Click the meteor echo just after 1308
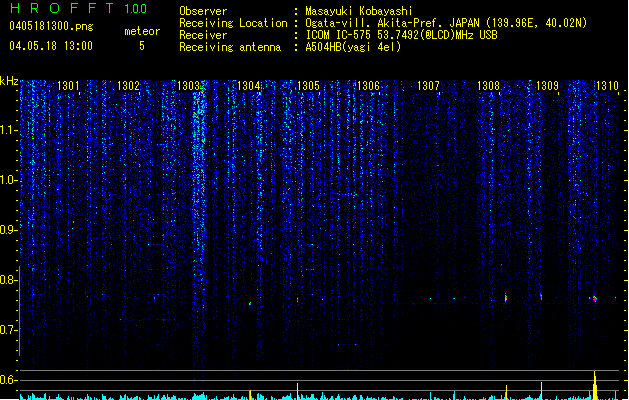The width and height of the screenshot is (629, 400). tap(506, 298)
